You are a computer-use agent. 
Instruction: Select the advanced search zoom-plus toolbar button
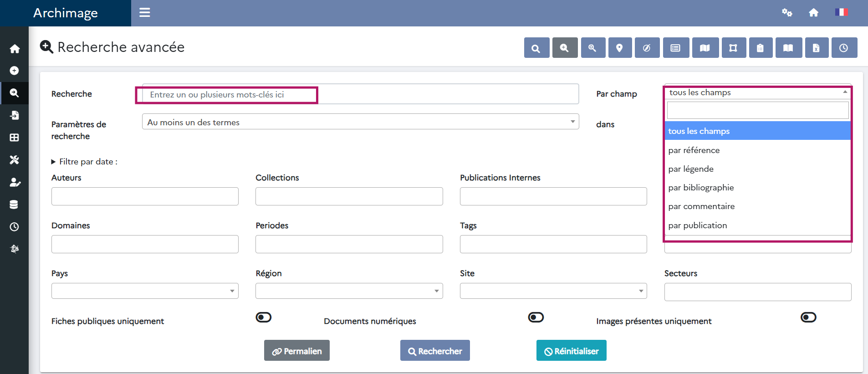(x=565, y=48)
